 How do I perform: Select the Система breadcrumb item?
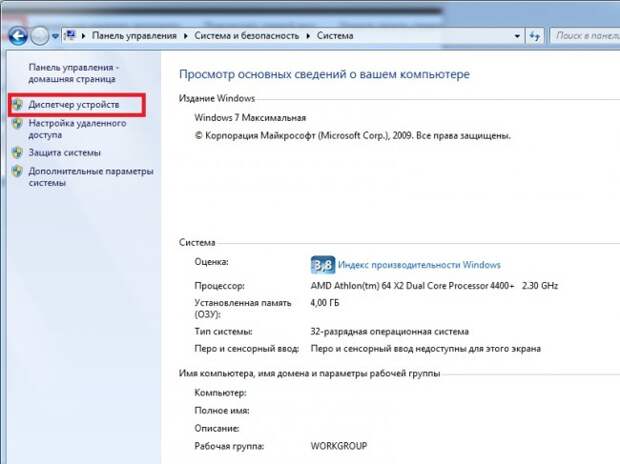pos(335,36)
